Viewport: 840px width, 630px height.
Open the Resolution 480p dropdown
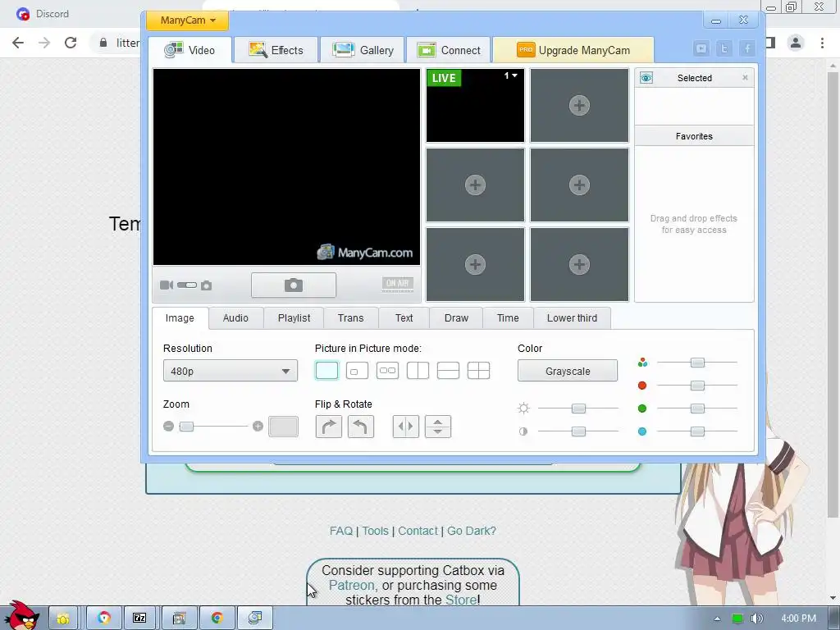click(x=231, y=371)
